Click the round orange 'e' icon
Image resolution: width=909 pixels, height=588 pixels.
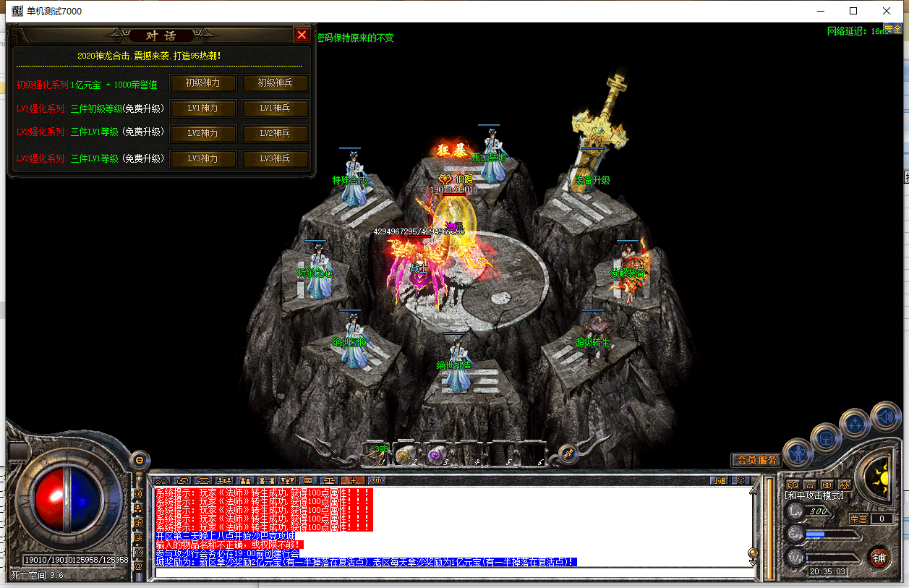(x=140, y=459)
